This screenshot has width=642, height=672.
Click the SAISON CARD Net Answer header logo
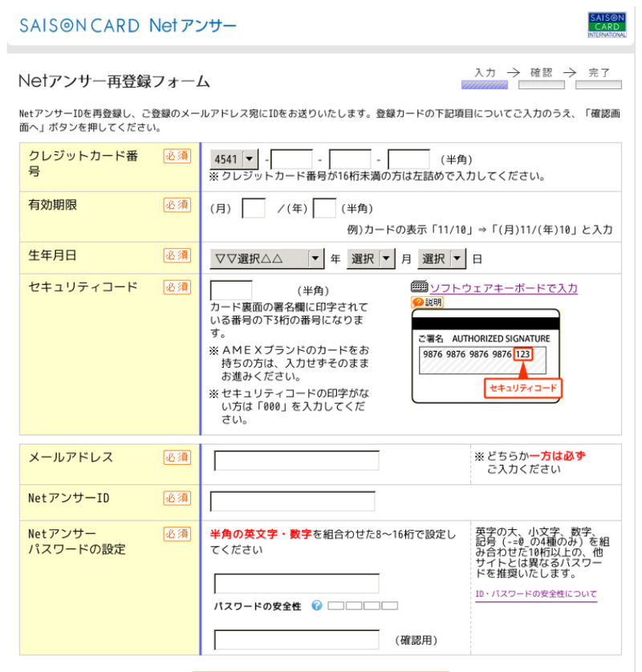[128, 25]
